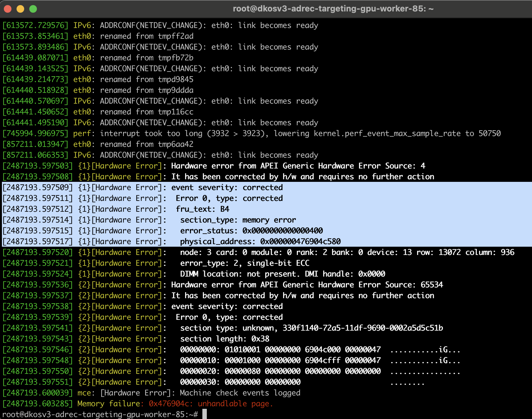Click 'Hardware Error Source: 4' line

[x=214, y=166]
